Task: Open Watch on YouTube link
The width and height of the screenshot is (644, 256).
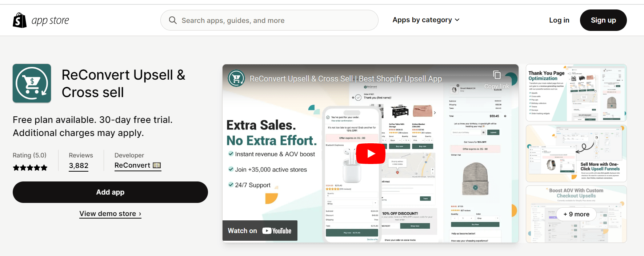Action: [x=260, y=231]
